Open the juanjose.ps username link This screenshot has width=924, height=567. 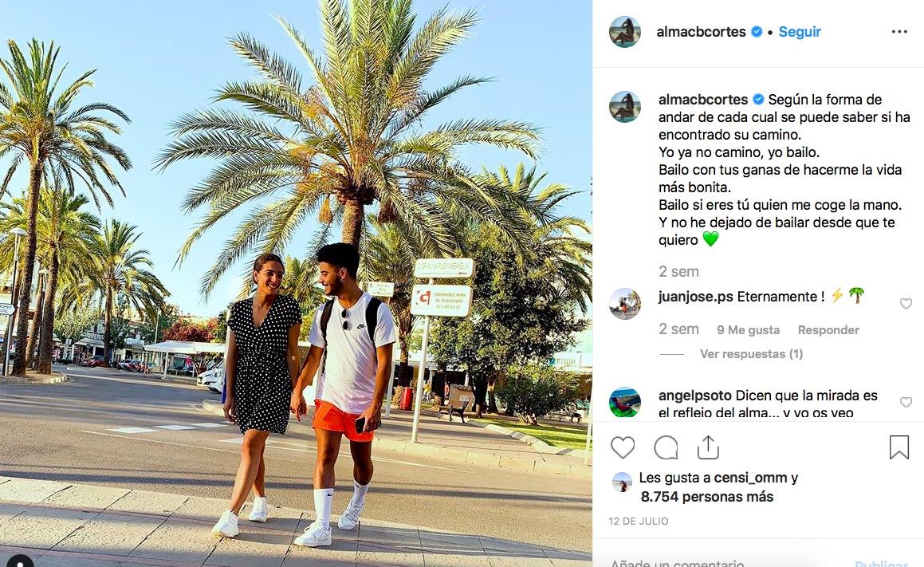[x=695, y=297]
